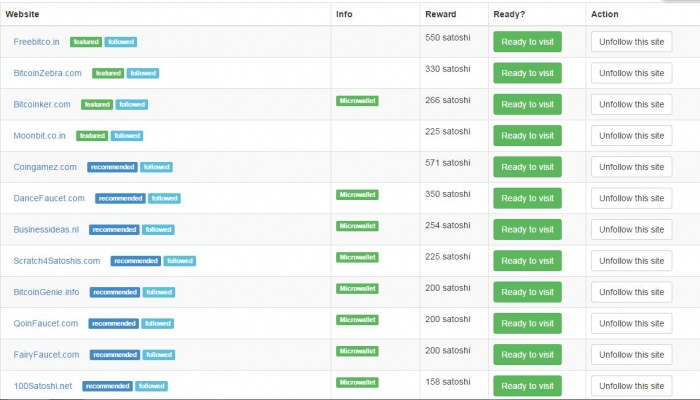Click the Microwallet badge in QoinFaucet.com row
700x400 pixels.
(x=357, y=320)
